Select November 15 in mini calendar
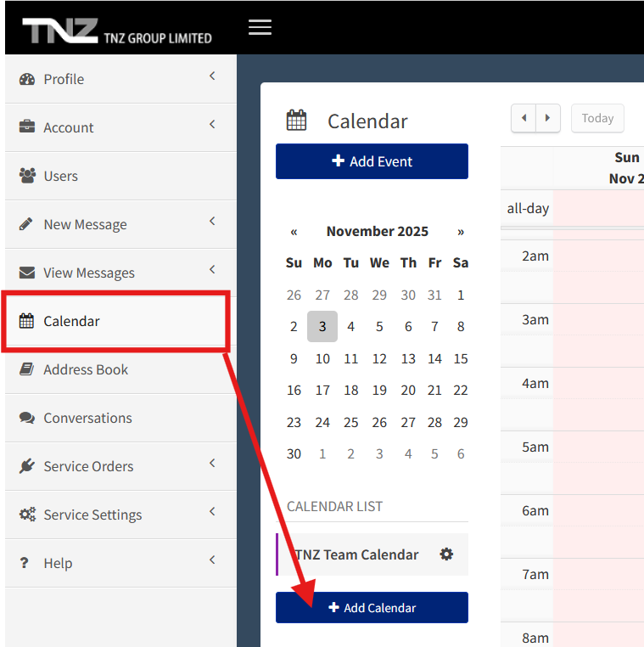 [x=461, y=358]
